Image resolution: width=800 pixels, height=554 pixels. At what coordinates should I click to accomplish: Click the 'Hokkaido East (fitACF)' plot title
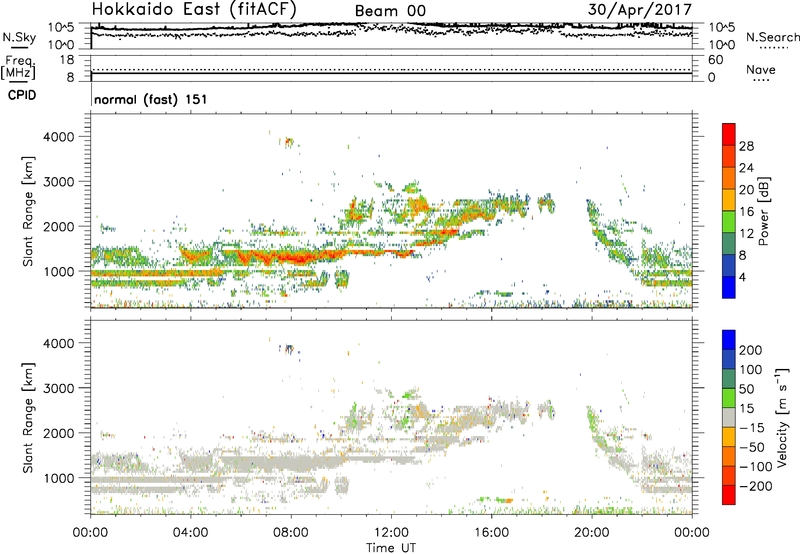click(194, 9)
